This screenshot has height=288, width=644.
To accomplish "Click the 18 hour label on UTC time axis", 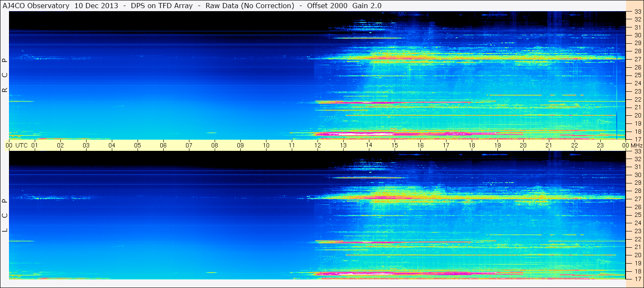I will (x=472, y=146).
